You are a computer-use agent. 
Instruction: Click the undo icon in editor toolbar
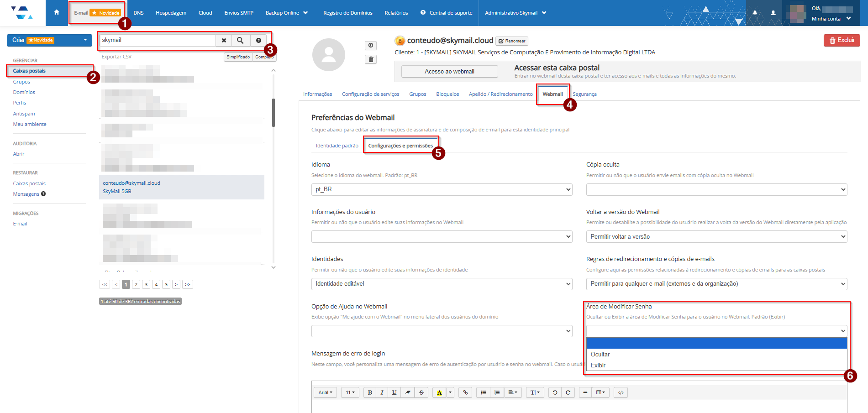point(555,392)
